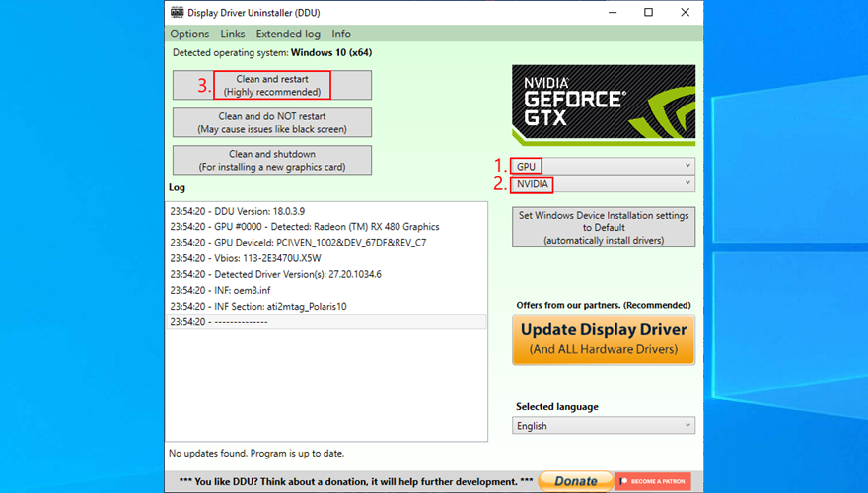This screenshot has width=868, height=493.
Task: Open the Extended log menu
Action: 288,34
